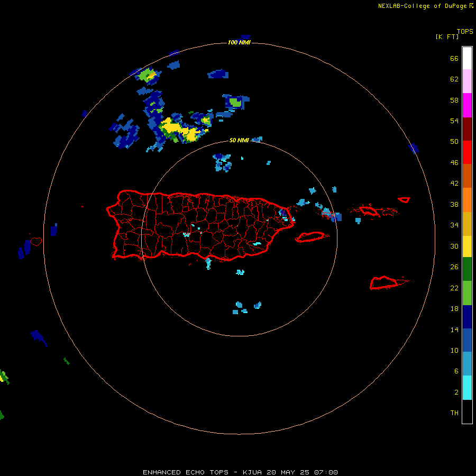The image size is (476, 476).
Task: Click the legend value 18
Action: [x=454, y=309]
